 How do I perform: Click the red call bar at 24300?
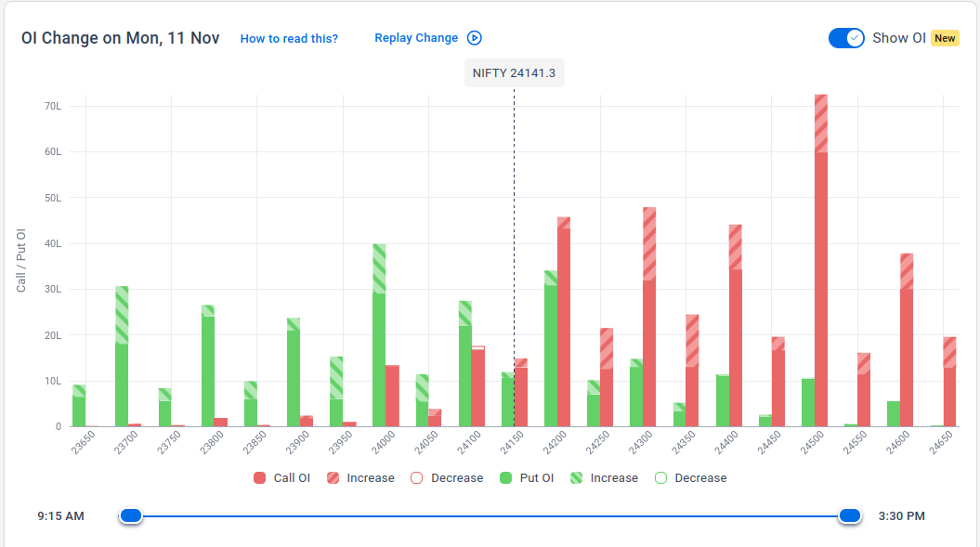coord(649,317)
